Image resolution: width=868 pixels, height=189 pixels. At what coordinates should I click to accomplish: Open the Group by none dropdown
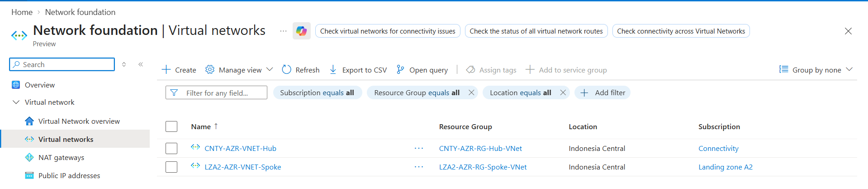coord(816,70)
